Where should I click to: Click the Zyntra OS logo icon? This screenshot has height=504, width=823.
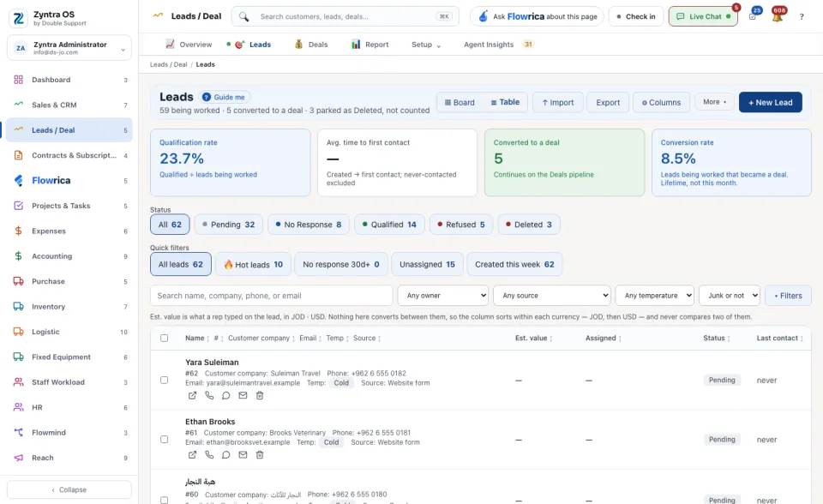click(x=18, y=18)
